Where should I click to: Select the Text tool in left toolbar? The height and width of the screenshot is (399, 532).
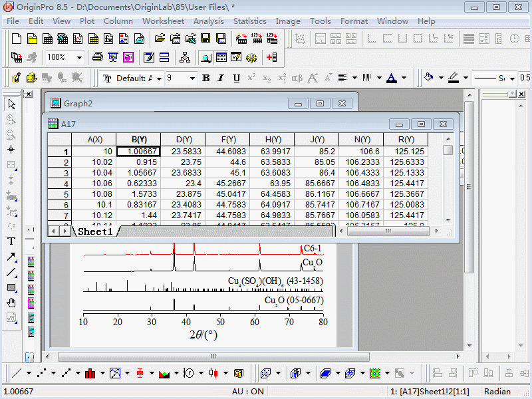[x=11, y=241]
